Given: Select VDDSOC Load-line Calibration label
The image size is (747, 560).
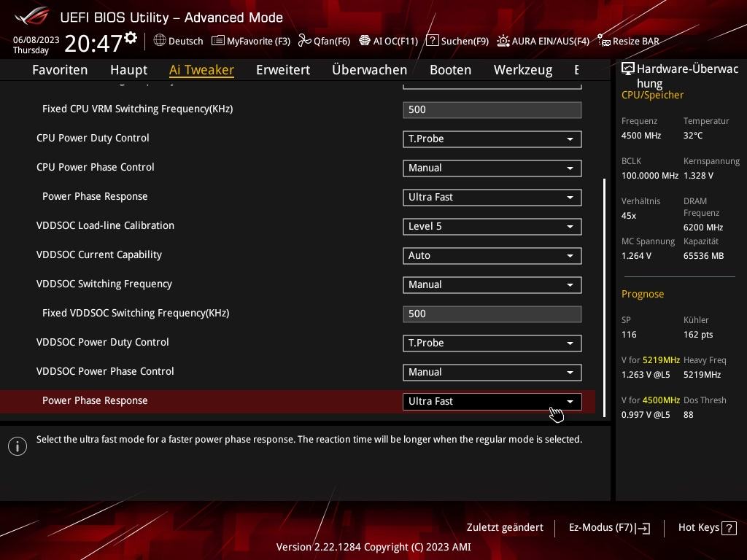Looking at the screenshot, I should pos(105,226).
